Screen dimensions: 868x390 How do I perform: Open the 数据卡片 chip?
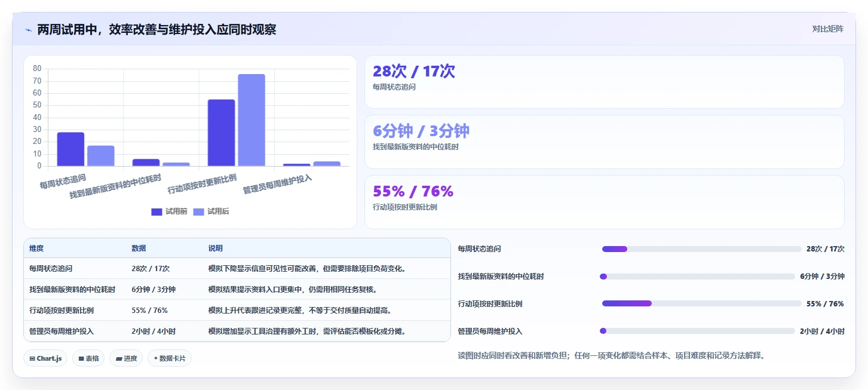170,358
